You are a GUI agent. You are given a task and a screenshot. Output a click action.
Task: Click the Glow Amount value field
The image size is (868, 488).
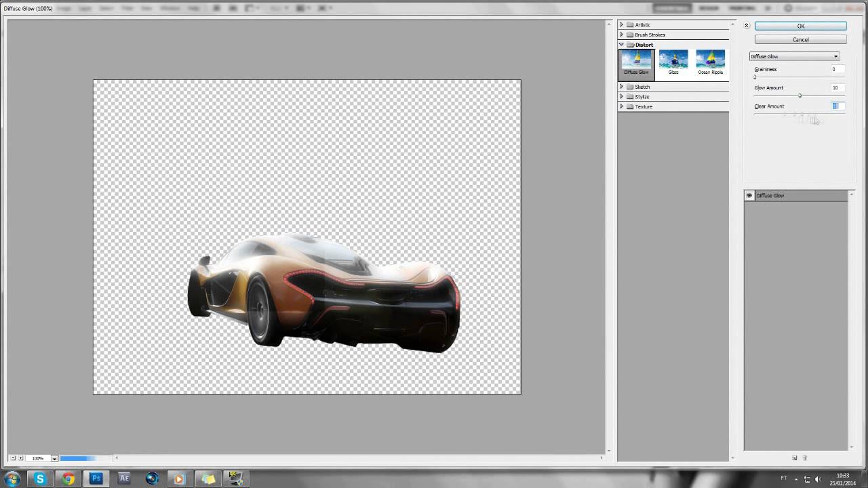pos(837,87)
